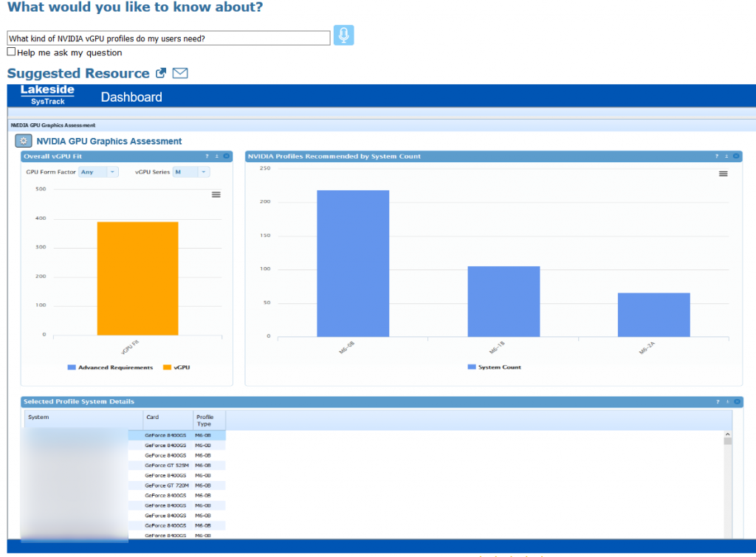Click the Lakeside SysTrack logo
Viewport: 756px width, 557px height.
tap(47, 95)
